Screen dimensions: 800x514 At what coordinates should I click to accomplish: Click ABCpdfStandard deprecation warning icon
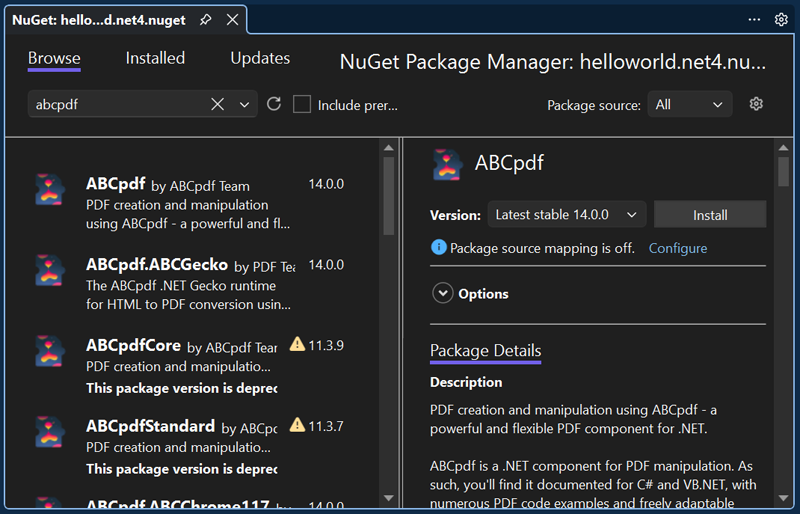297,425
